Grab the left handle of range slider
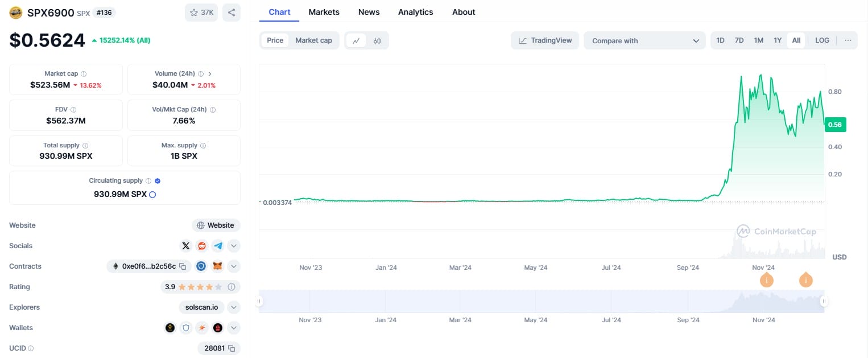The height and width of the screenshot is (358, 868). [259, 302]
